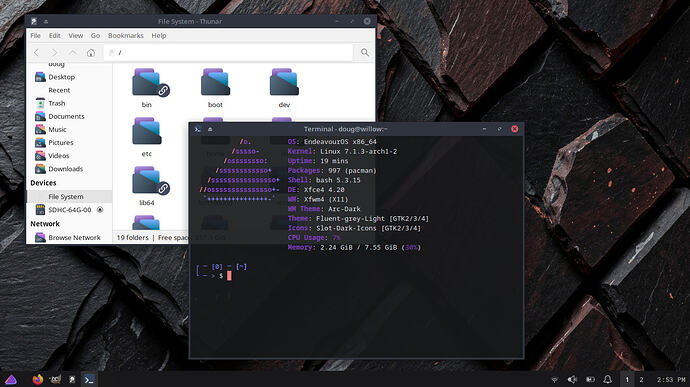Open the Go menu in Thunar

(95, 36)
